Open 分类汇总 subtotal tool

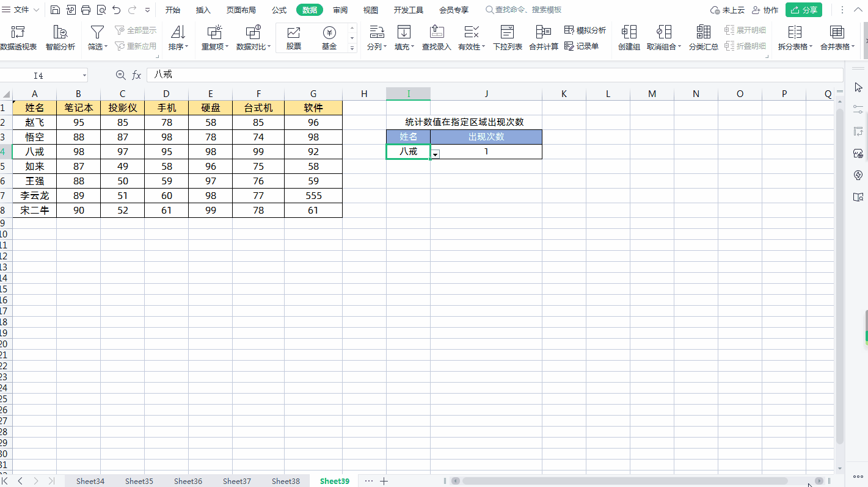(704, 38)
